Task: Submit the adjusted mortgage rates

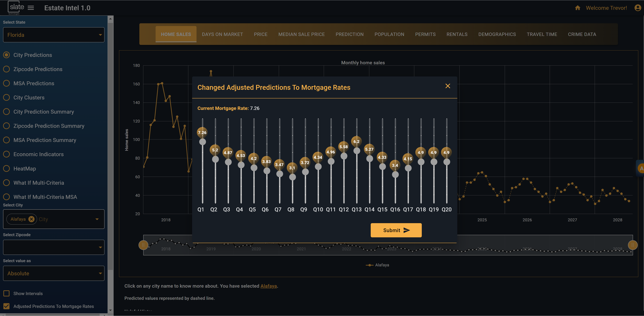Action: coord(396,230)
